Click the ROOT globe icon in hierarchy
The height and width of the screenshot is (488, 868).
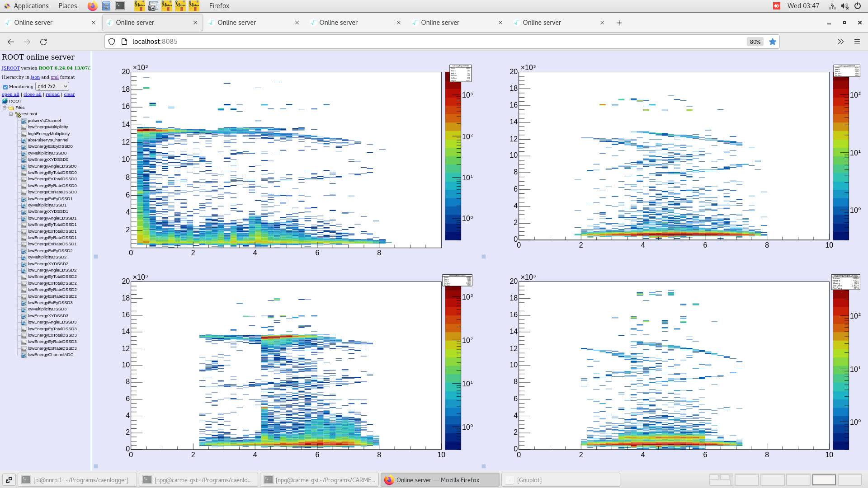(5, 101)
